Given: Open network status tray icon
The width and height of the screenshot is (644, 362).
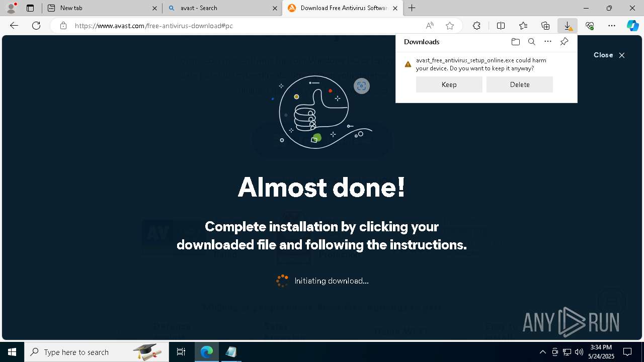Looking at the screenshot, I should pyautogui.click(x=567, y=352).
